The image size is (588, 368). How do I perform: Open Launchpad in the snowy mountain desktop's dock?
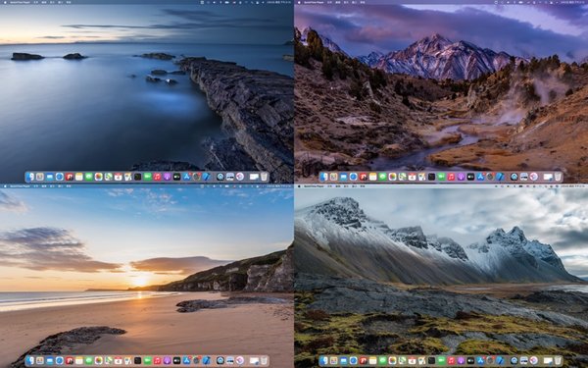coord(334,360)
